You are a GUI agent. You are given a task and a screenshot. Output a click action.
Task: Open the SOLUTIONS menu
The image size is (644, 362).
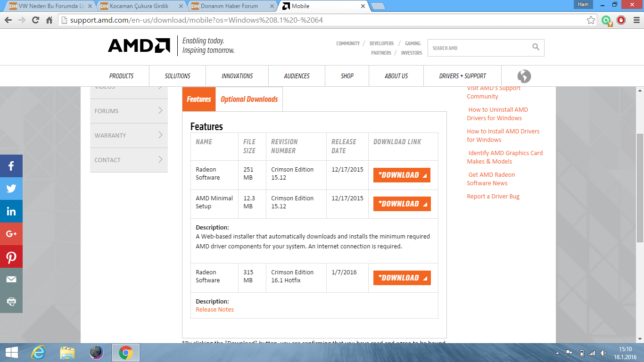point(178,76)
